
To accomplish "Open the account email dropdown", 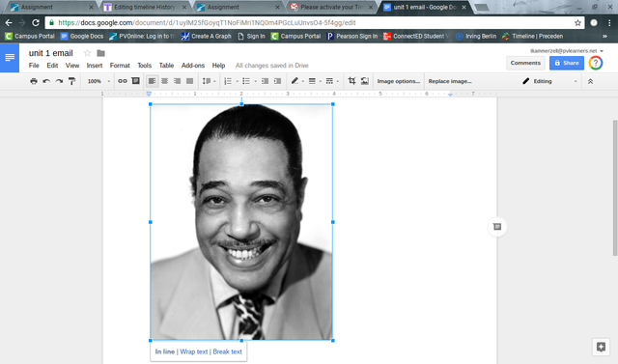I will 567,51.
